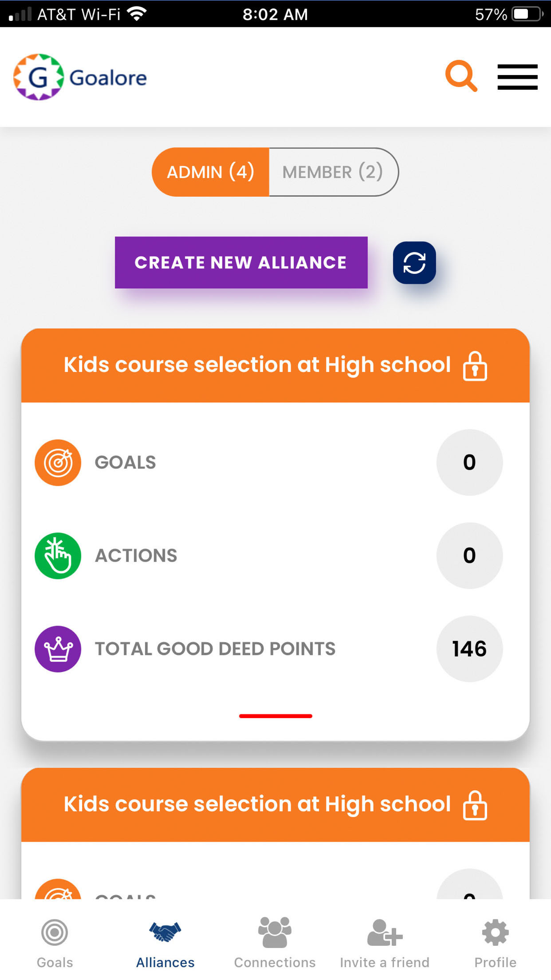Open the hamburger menu

pos(517,77)
